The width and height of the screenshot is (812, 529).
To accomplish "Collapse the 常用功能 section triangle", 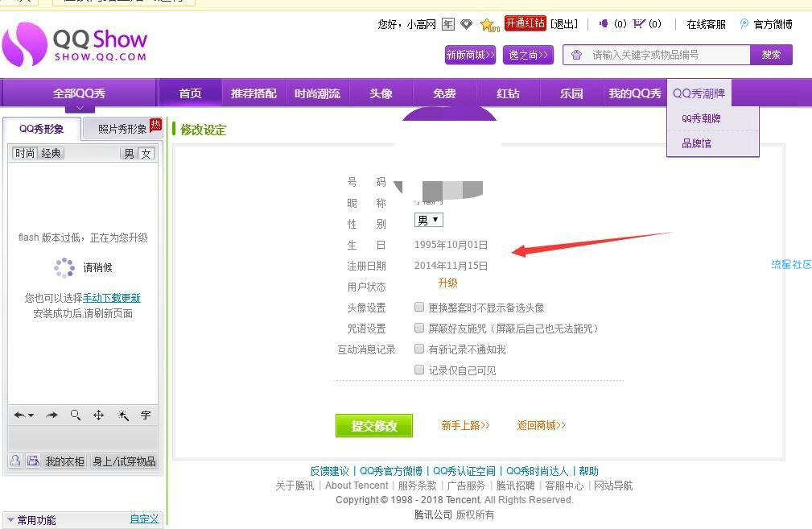I will [x=10, y=519].
